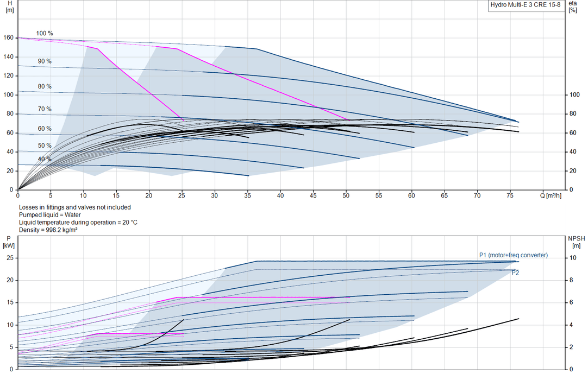Viewport: 588px width, 380px height.
Task: Select the 90 % speed curve label
Action: pos(45,61)
